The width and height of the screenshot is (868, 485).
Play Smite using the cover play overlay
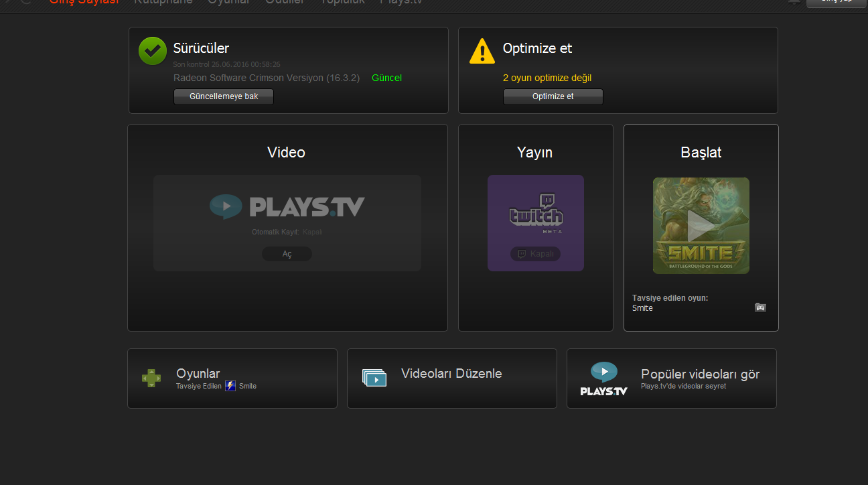coord(701,226)
